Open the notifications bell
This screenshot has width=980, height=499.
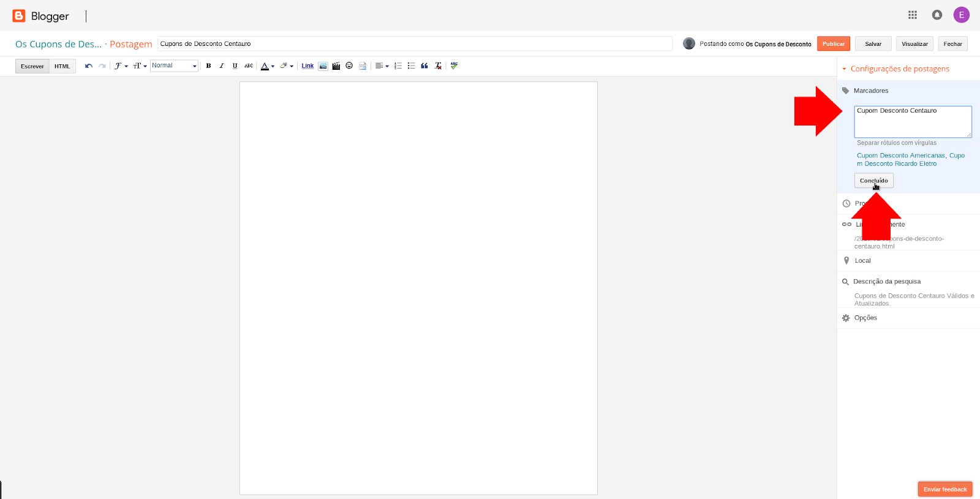(x=937, y=15)
